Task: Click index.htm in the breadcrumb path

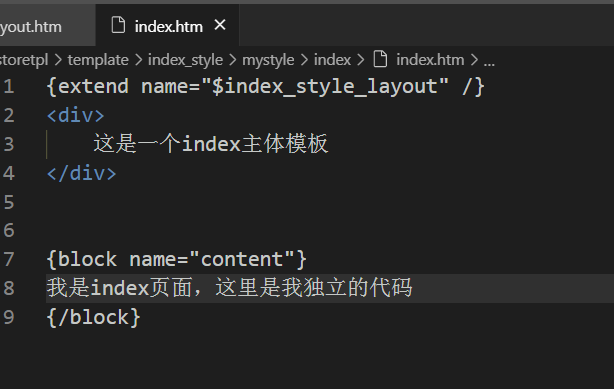Action: (430, 60)
